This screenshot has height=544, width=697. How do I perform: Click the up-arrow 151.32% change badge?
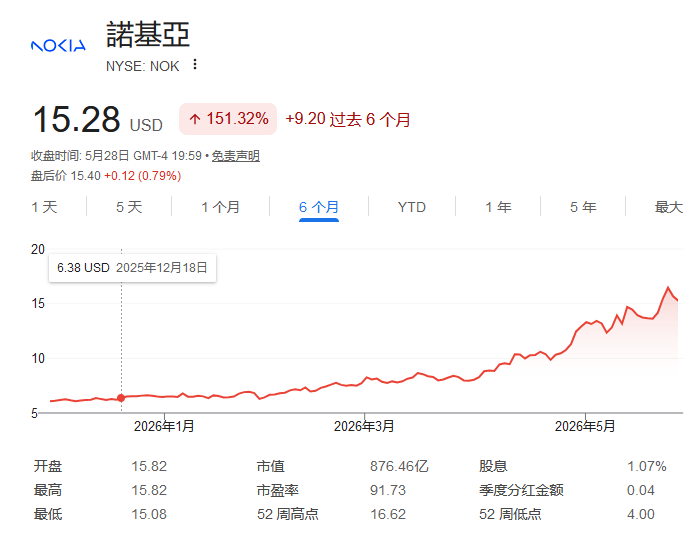228,119
